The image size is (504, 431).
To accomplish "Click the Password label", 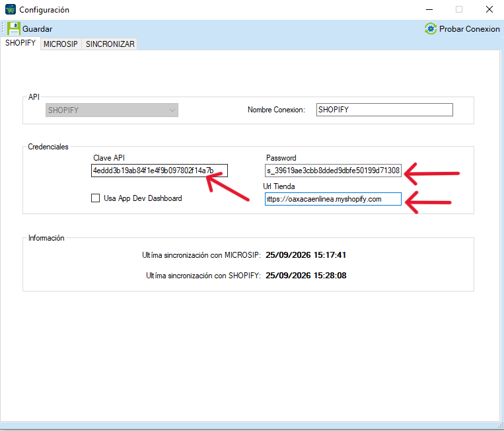I will pos(281,158).
